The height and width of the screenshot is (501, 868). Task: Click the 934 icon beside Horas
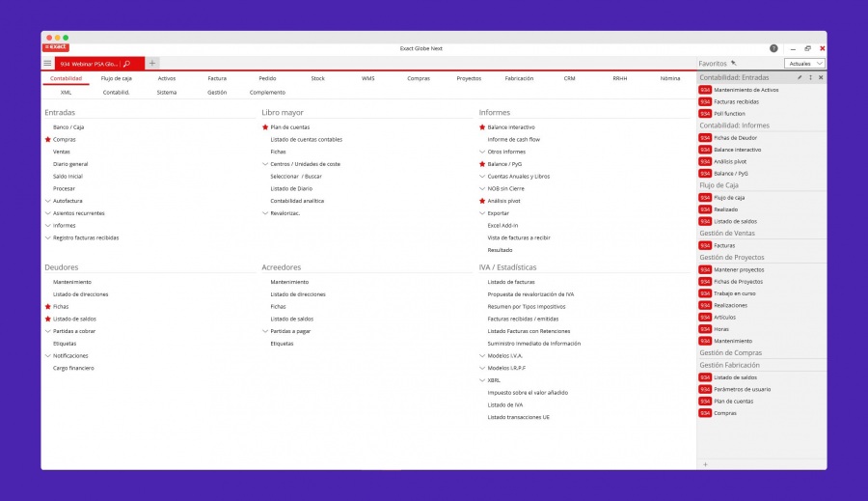pyautogui.click(x=705, y=329)
